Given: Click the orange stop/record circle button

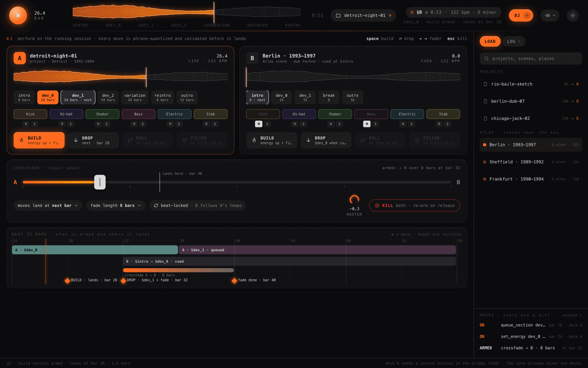Looking at the screenshot, I should pos(18,15).
